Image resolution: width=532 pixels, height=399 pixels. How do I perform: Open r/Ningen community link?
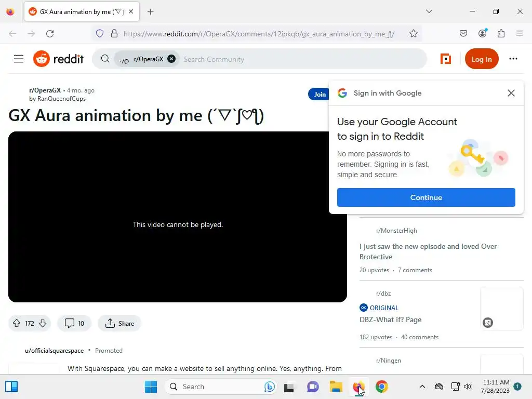coord(389,361)
